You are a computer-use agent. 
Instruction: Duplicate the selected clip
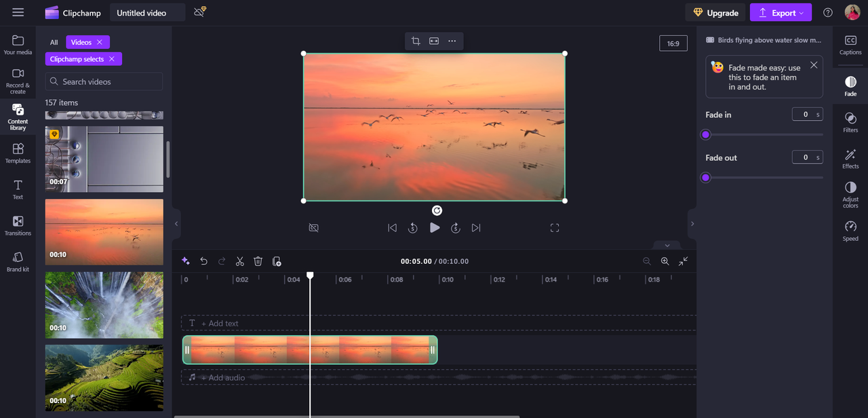coord(277,261)
